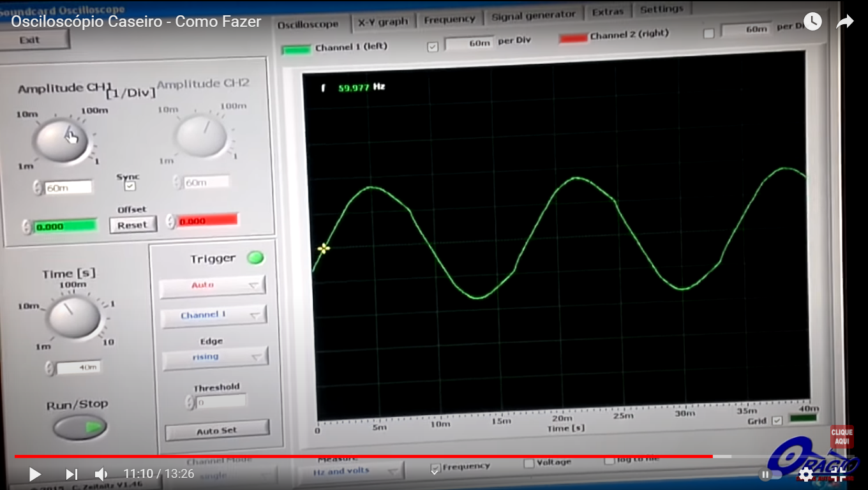Toggle the Sync checkbox
This screenshot has height=490, width=868.
pos(130,186)
